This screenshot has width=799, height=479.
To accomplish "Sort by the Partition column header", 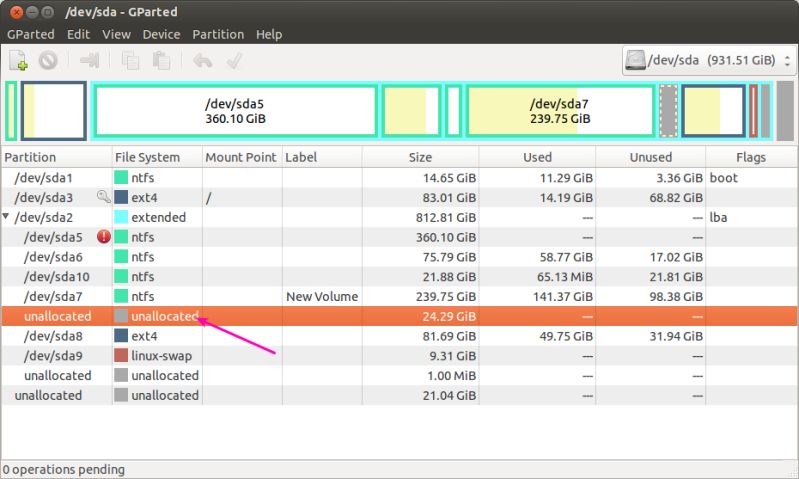I will click(57, 157).
